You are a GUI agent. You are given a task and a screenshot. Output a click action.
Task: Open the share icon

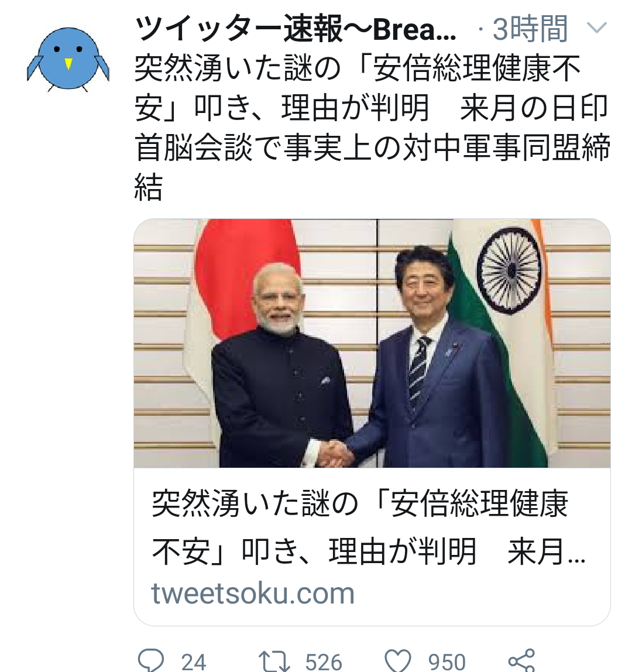click(521, 660)
